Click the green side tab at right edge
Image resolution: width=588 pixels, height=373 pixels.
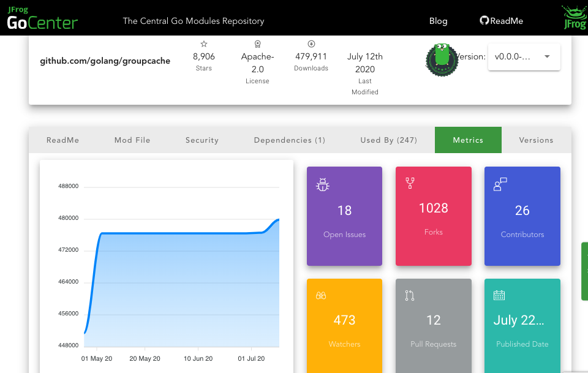(584, 271)
